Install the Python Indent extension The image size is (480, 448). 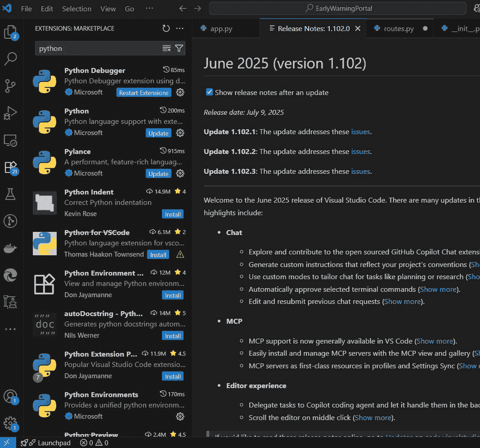(173, 214)
